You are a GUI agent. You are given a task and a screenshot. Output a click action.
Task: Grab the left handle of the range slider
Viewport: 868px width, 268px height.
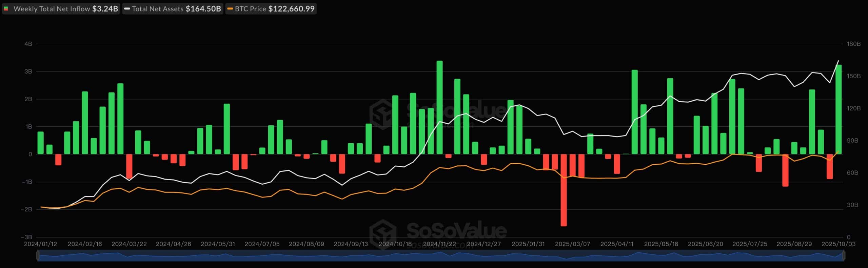pyautogui.click(x=38, y=256)
